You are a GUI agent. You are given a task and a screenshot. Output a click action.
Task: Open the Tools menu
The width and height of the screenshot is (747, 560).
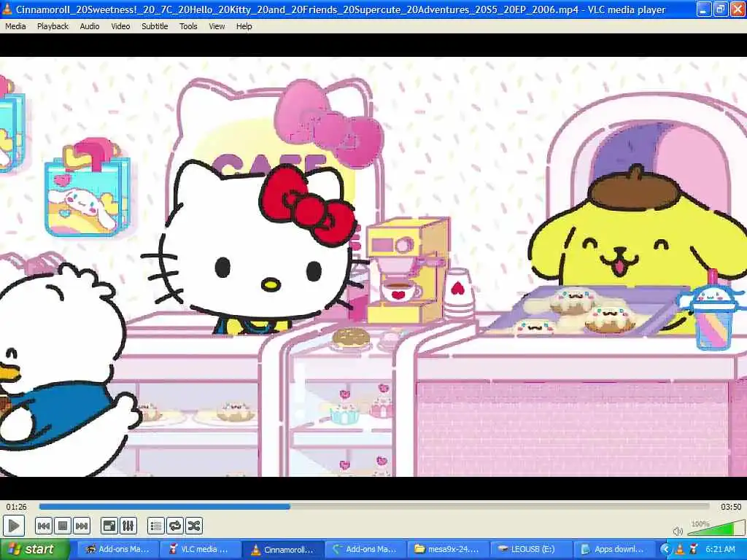point(188,26)
